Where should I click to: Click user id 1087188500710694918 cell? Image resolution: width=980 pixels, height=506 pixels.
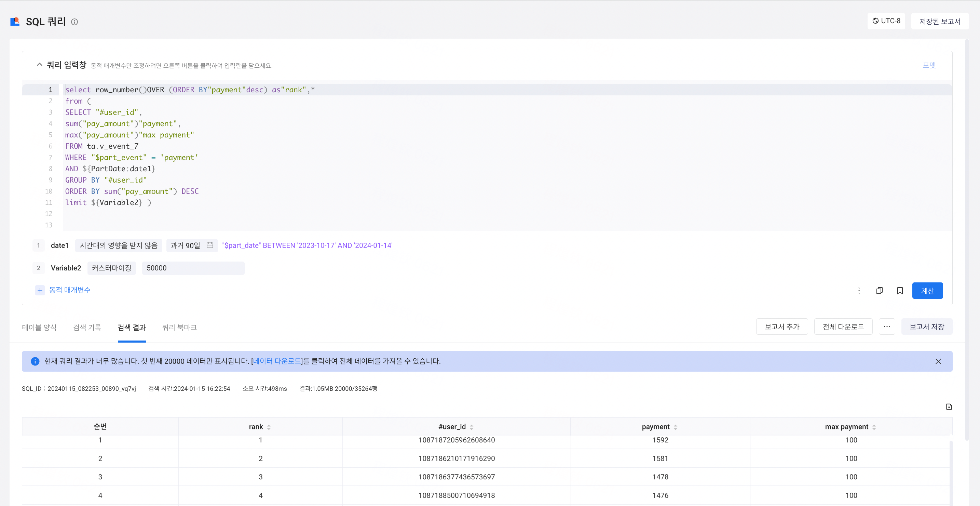(457, 495)
